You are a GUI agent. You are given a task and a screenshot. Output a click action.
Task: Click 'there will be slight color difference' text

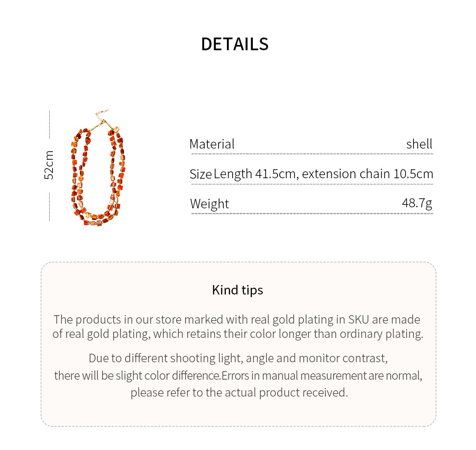[x=137, y=375]
